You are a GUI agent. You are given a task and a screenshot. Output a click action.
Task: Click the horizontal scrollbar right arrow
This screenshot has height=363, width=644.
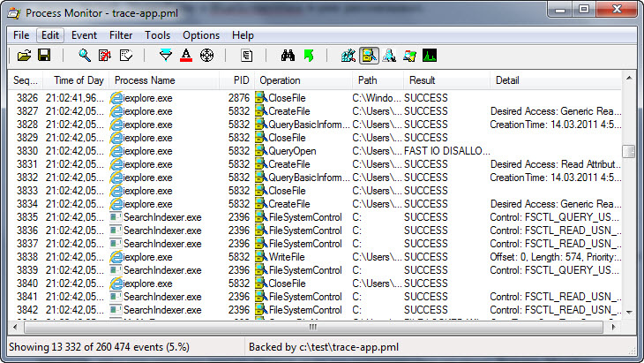pos(614,328)
